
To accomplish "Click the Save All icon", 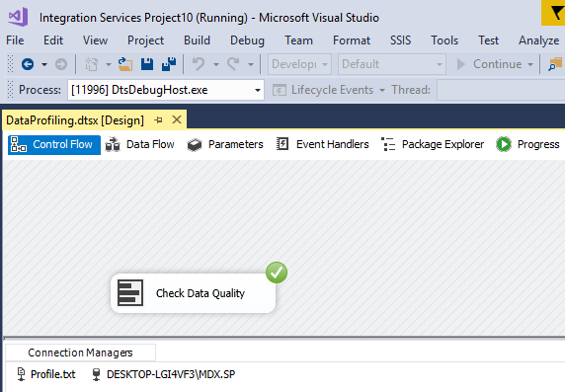I will (x=169, y=64).
